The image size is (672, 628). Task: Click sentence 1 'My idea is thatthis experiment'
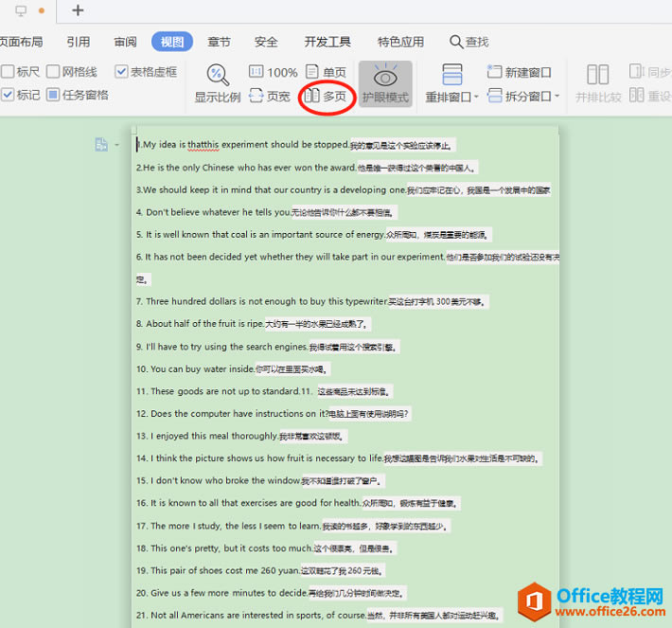(295, 145)
